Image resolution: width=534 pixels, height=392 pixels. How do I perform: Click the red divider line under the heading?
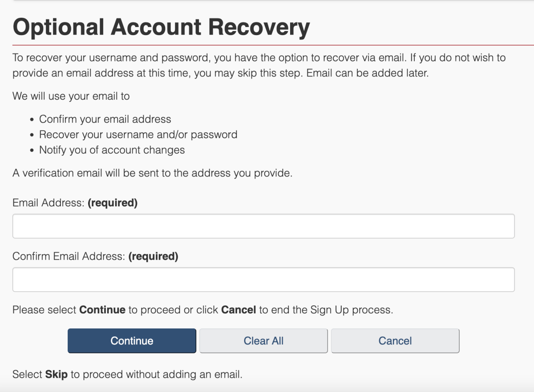(267, 44)
